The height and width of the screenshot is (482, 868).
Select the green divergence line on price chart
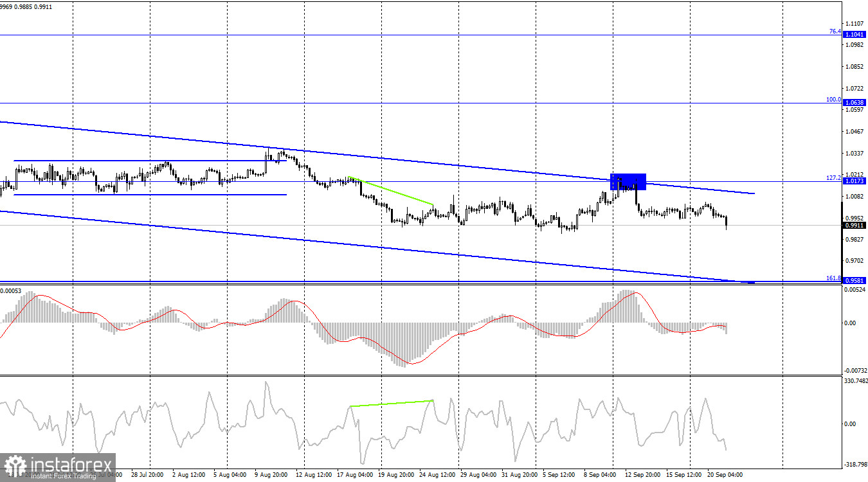pyautogui.click(x=391, y=191)
